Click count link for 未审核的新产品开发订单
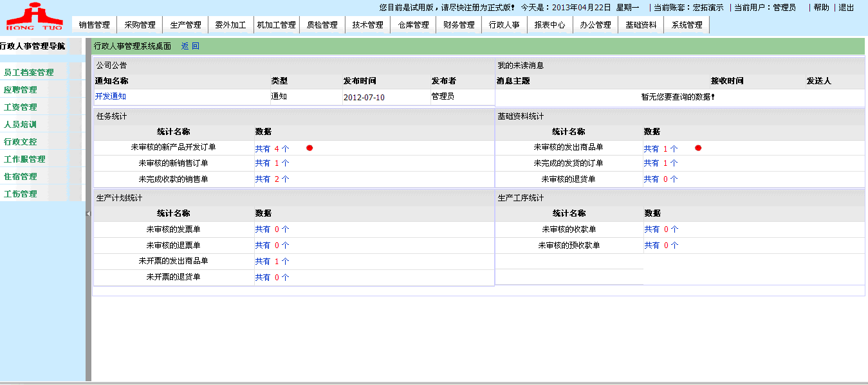 coord(272,148)
